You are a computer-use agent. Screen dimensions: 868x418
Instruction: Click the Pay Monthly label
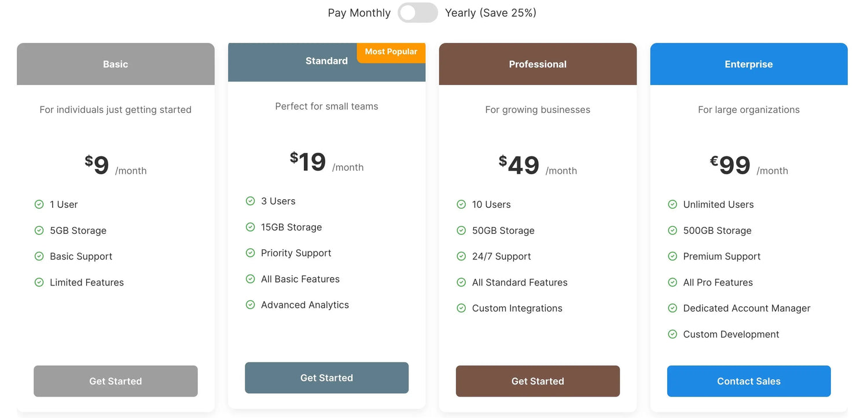coord(359,12)
